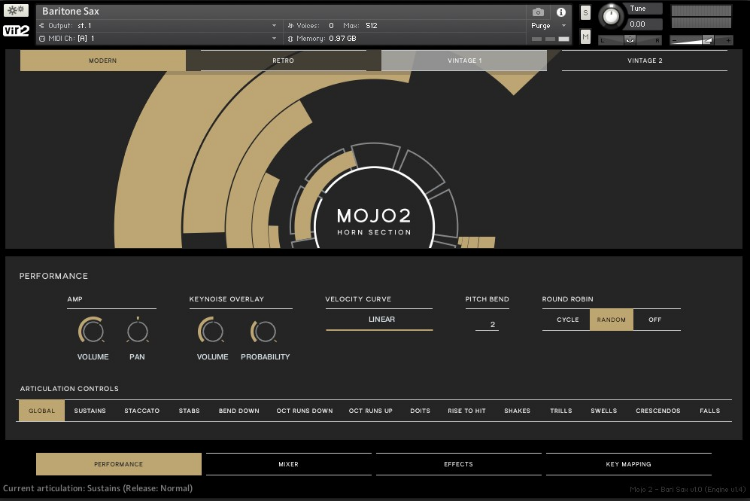Show instrument info with the i icon

click(561, 12)
